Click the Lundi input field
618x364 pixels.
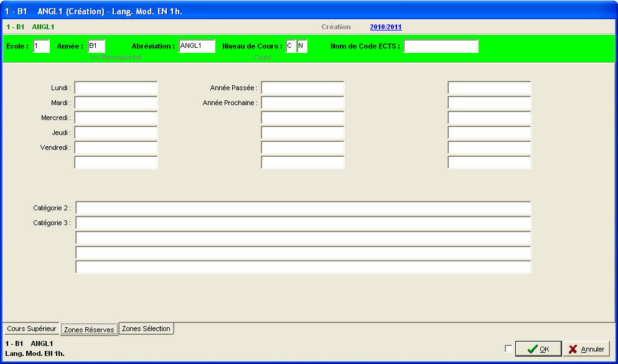(x=116, y=88)
